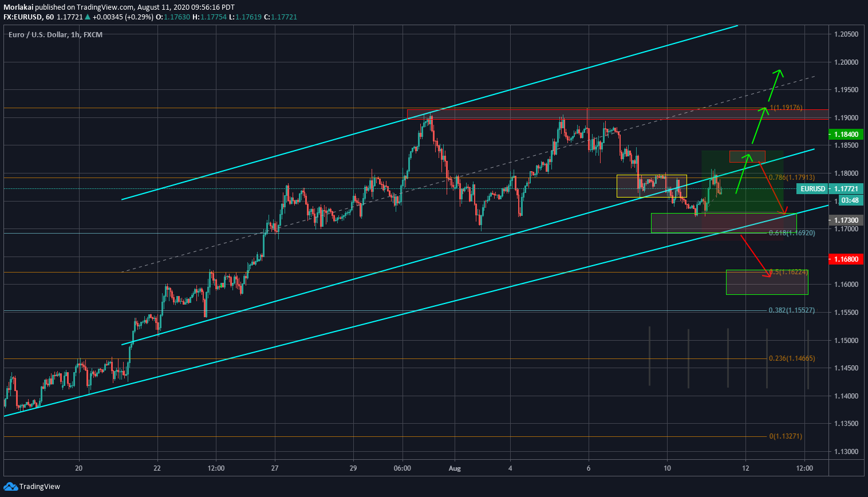
Task: Select the 0.5(1.16224) Fibonacci label
Action: tap(789, 272)
